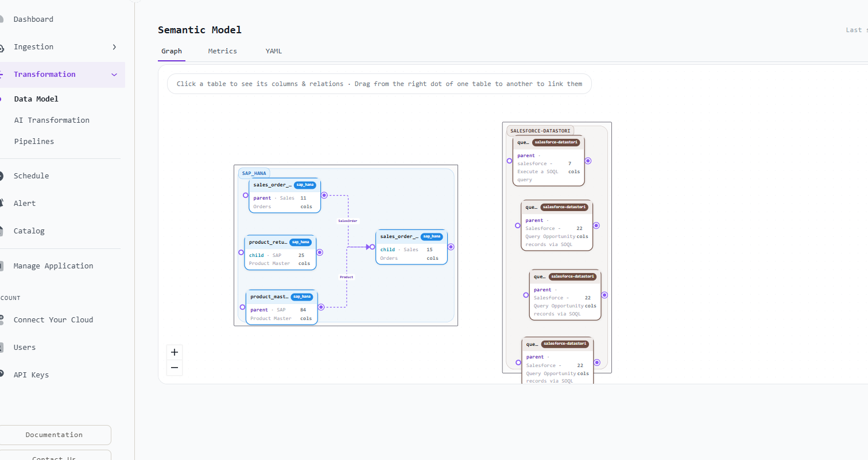Click left dot of 7-cols Salesforce node
This screenshot has height=460, width=868.
[x=509, y=161]
